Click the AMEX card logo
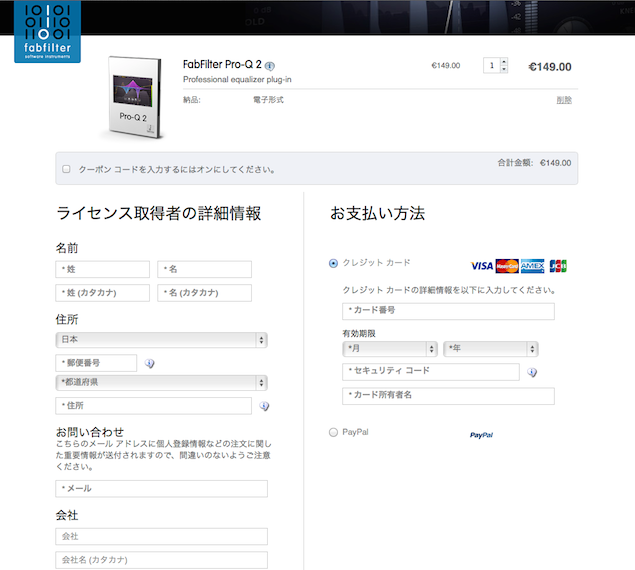The width and height of the screenshot is (635, 570). click(533, 266)
